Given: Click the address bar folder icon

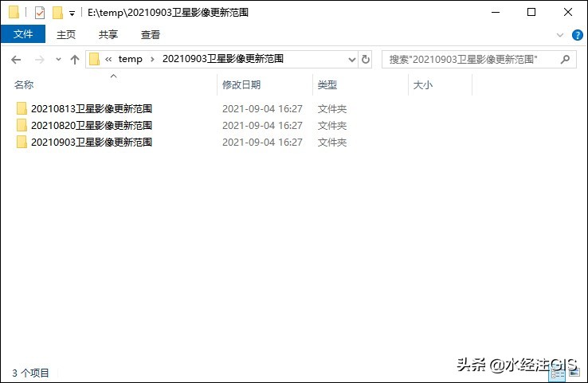Looking at the screenshot, I should coord(94,59).
